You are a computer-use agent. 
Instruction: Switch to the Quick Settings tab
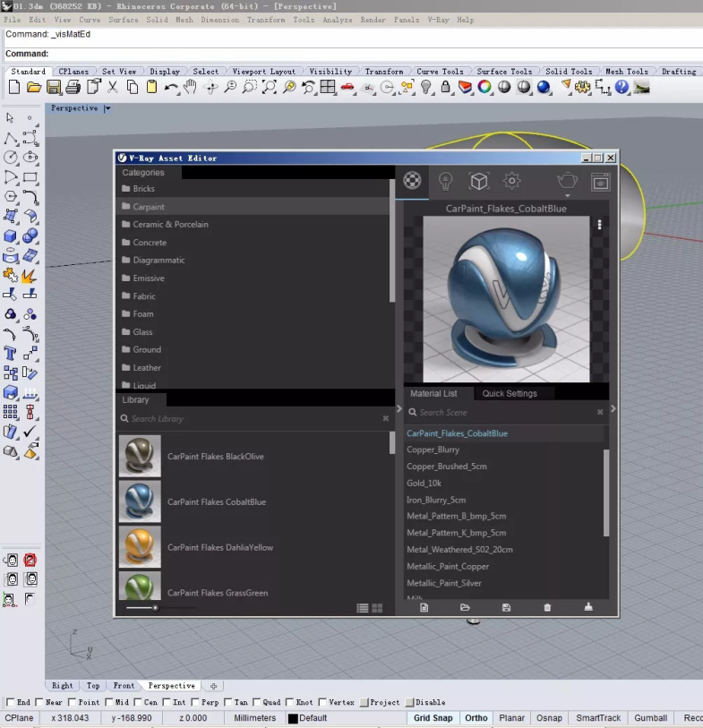[x=510, y=393]
